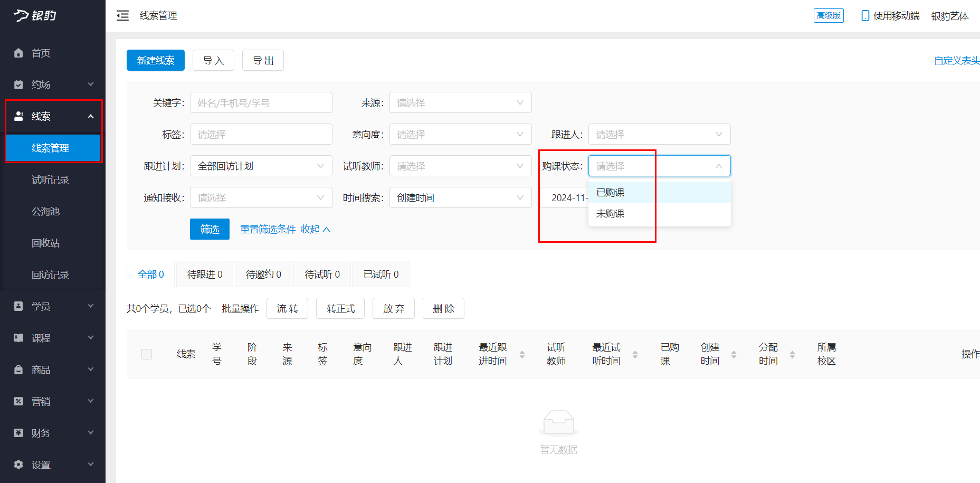Viewport: 980px width, 483px height.
Task: Switch to the 待跟进 tab
Action: coord(205,273)
